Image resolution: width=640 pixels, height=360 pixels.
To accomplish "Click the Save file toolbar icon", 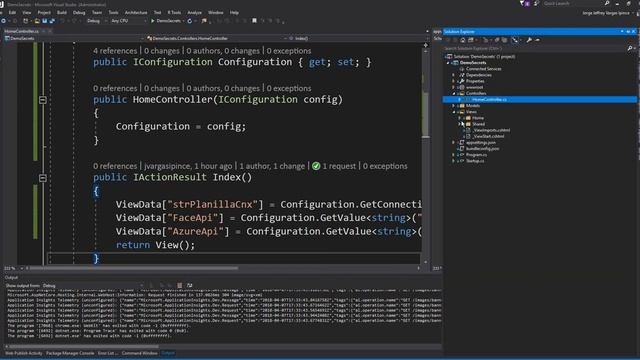I will tap(44, 21).
